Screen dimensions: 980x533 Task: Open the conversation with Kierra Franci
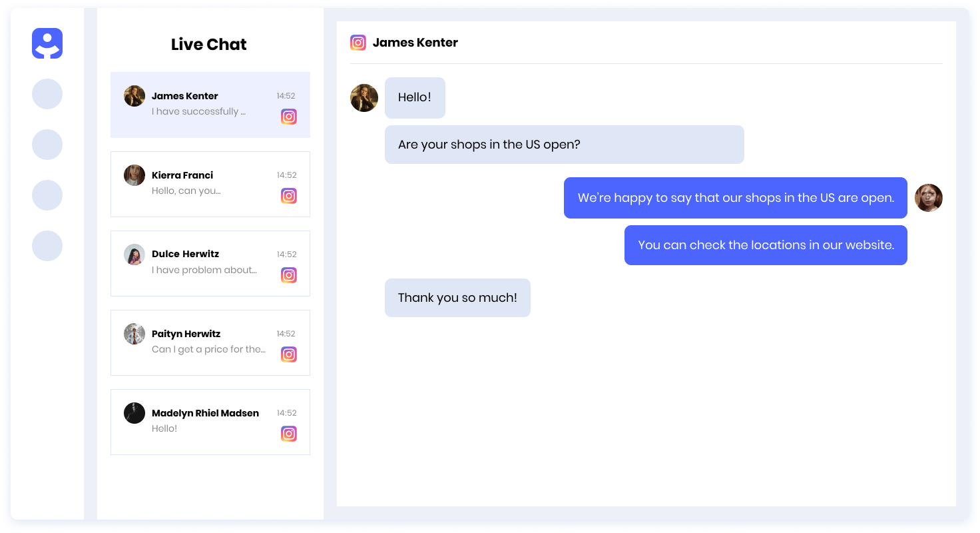tap(200, 184)
